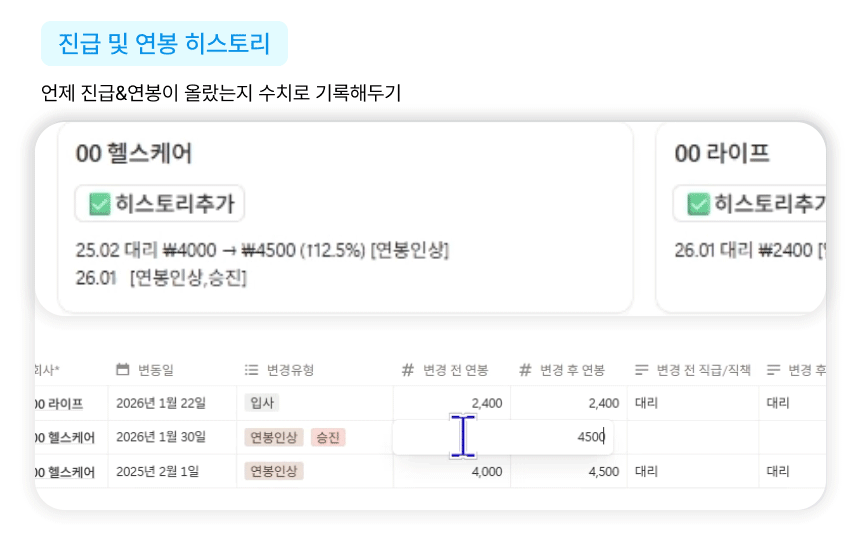Click the text icon in the rightmost column header
Image resolution: width=860 pixels, height=545 pixels.
[774, 370]
